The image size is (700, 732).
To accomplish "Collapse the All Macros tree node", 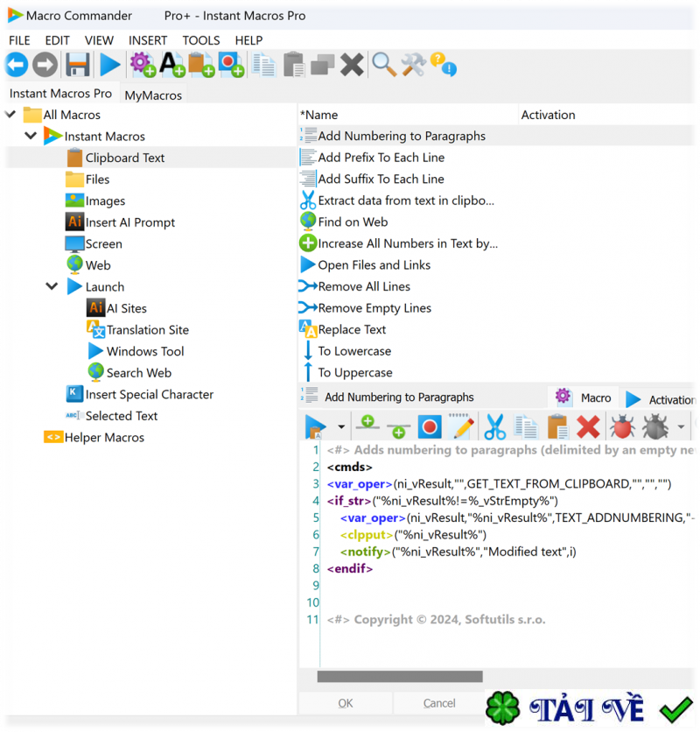I will [10, 114].
